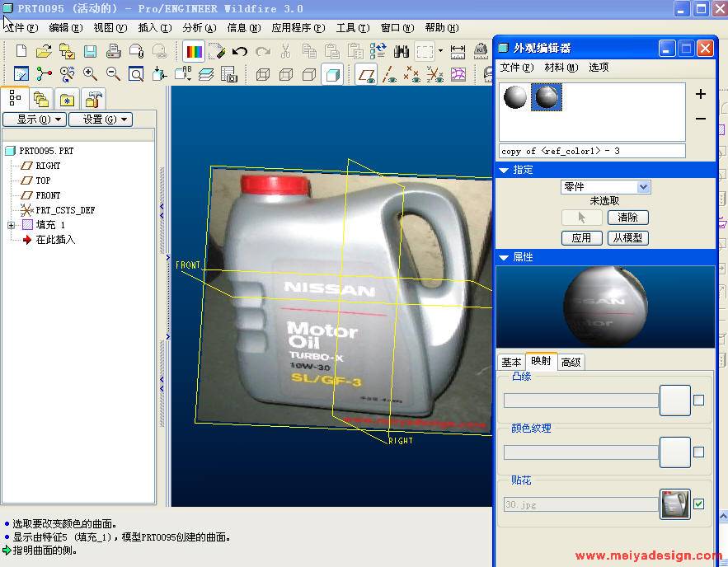Viewport: 728px width, 567px height.
Task: Click the Zoom In magnifier icon
Action: [x=91, y=74]
